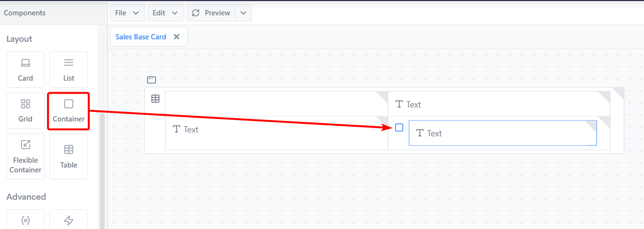Screen dimensions: 644x229
Task: Close the Sales Base Card tab
Action: coord(177,37)
